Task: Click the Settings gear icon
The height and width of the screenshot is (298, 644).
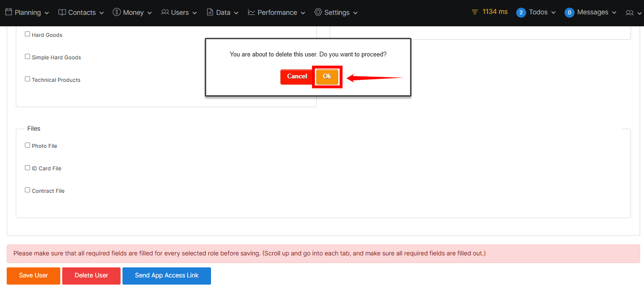Action: pyautogui.click(x=318, y=12)
